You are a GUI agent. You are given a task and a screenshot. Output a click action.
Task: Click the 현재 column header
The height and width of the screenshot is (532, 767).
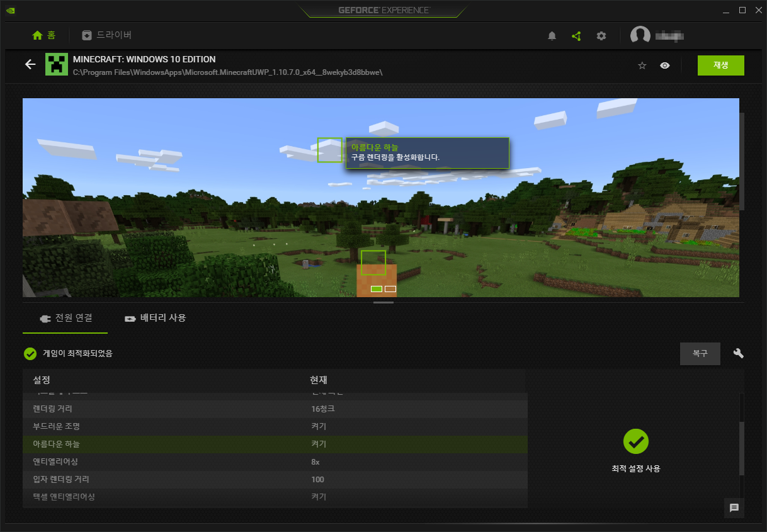click(319, 380)
